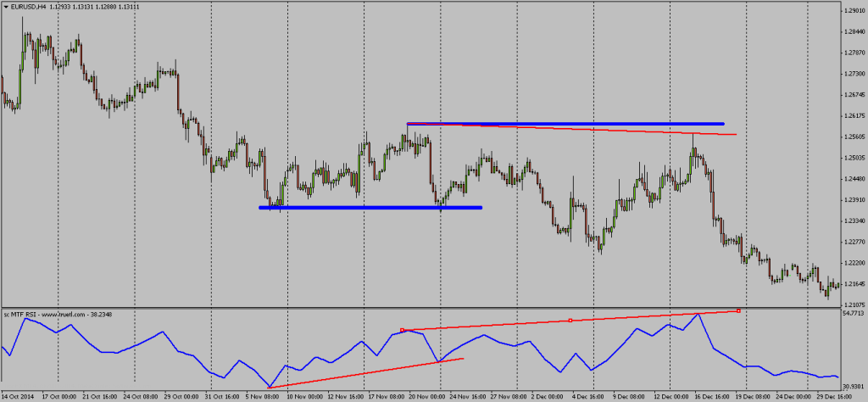Select the upper thick blue resistance line
Viewport: 868px width, 402px height.
pos(565,124)
